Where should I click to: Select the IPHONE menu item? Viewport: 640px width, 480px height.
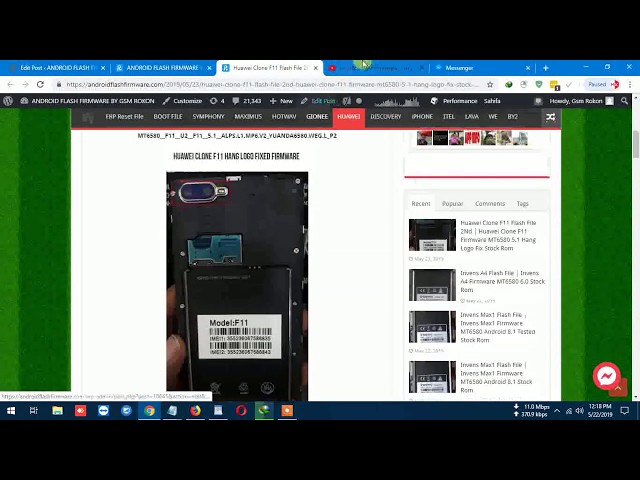coord(422,117)
